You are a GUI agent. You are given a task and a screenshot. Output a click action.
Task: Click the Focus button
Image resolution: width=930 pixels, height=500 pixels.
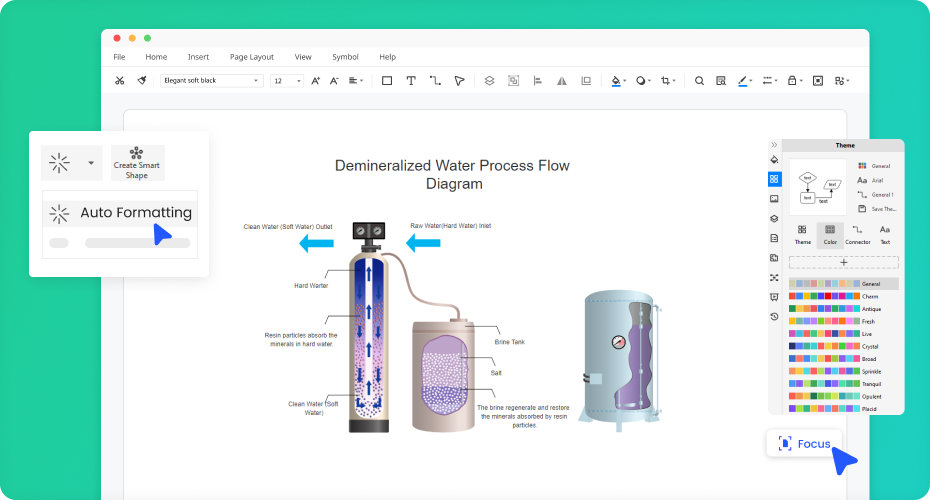805,443
